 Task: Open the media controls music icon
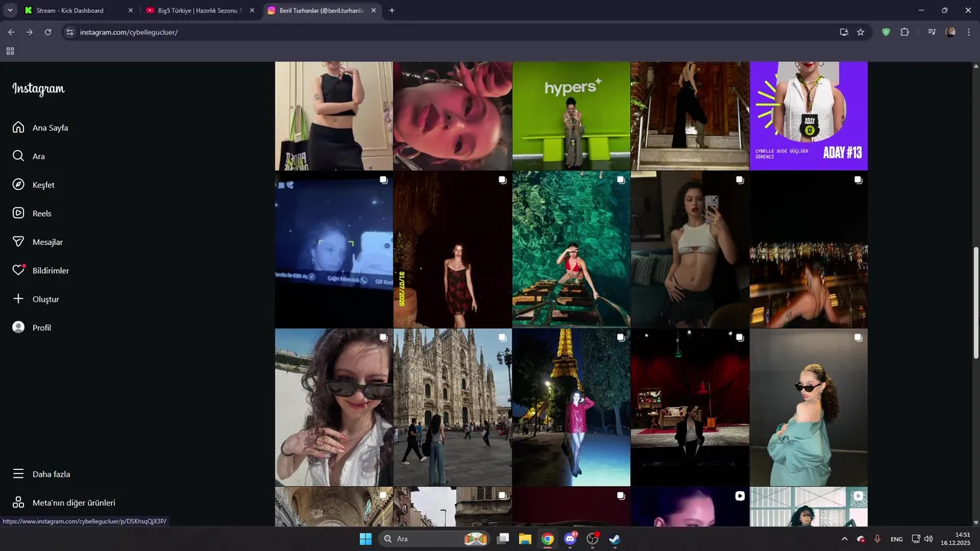(x=932, y=32)
